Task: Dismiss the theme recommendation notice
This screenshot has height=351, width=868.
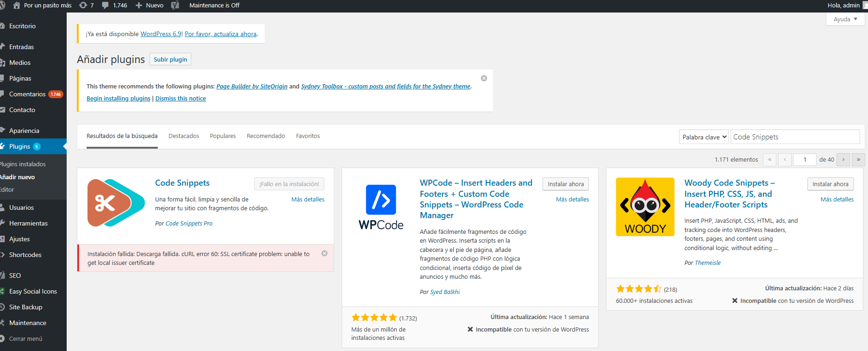Action: pos(484,78)
